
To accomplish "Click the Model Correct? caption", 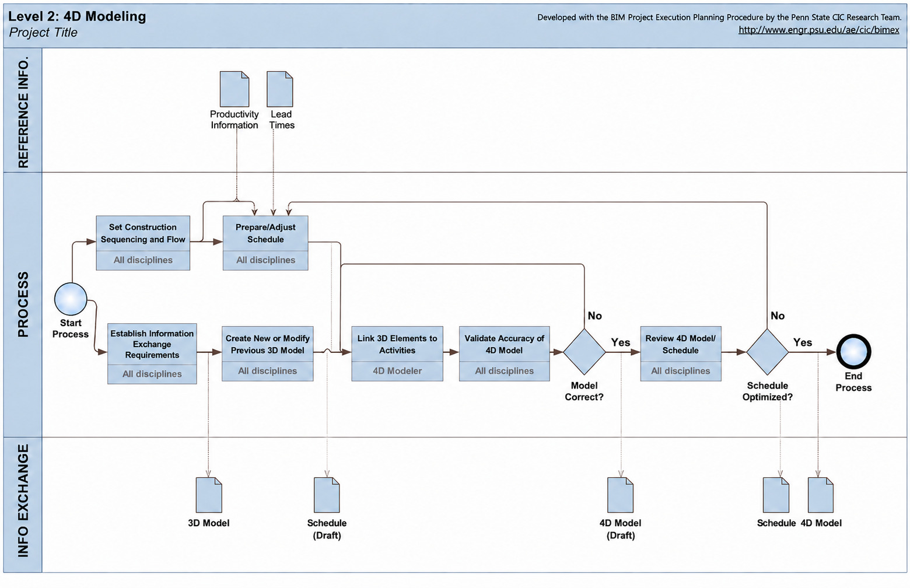I will tap(584, 391).
